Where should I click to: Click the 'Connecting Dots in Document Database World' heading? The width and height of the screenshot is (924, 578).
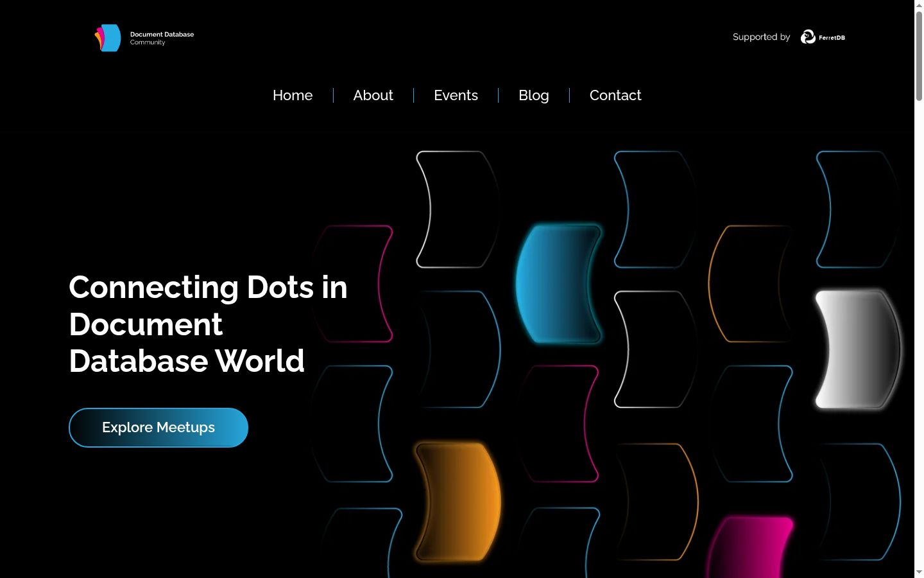click(x=209, y=324)
